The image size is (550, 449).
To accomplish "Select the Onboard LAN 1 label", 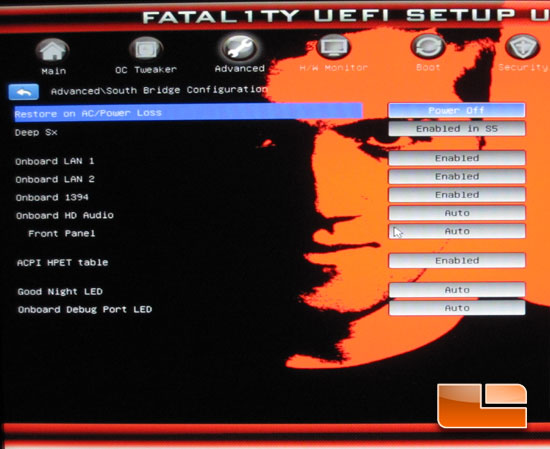I will [x=55, y=161].
